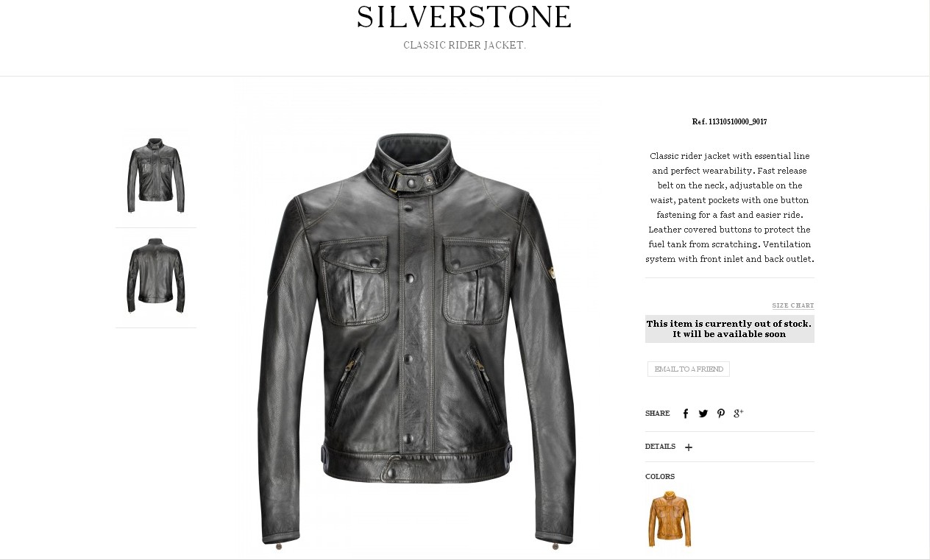Screen dimensions: 930x560
Task: Click the SHARE label
Action: [x=658, y=414]
